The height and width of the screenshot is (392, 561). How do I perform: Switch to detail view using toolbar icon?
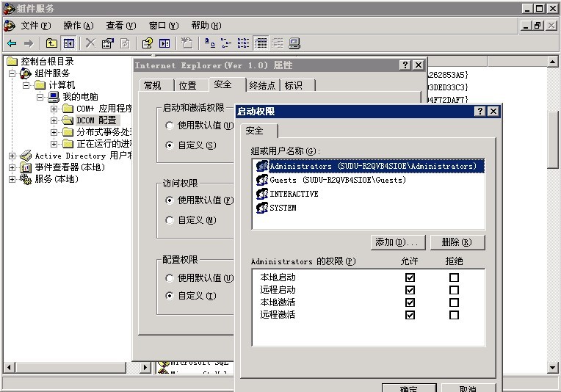pyautogui.click(x=260, y=43)
